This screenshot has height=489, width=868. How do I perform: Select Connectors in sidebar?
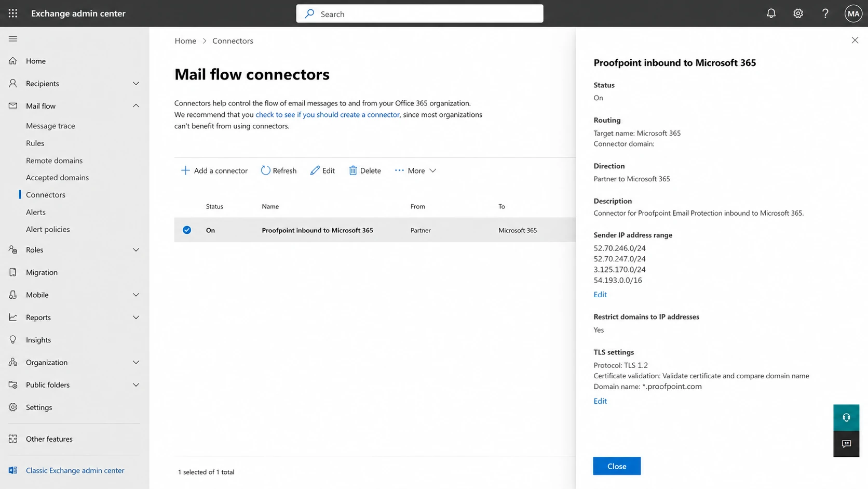(46, 194)
